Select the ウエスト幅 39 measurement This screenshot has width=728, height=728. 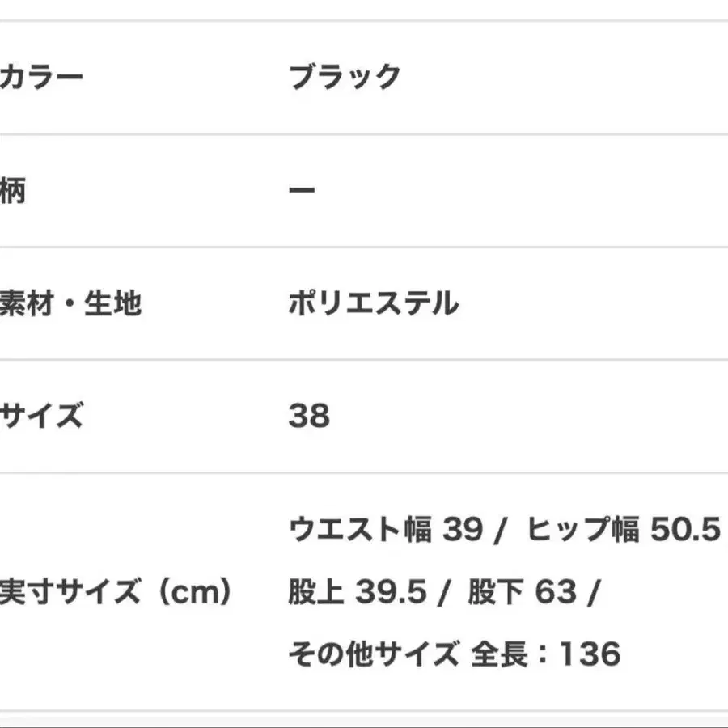click(387, 529)
